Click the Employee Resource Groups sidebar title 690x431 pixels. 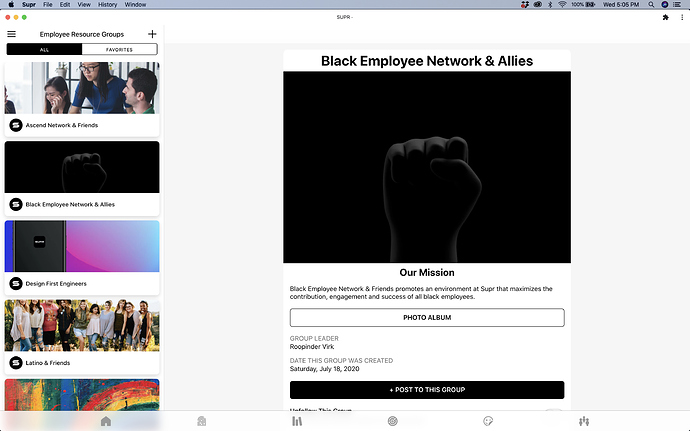coord(82,34)
